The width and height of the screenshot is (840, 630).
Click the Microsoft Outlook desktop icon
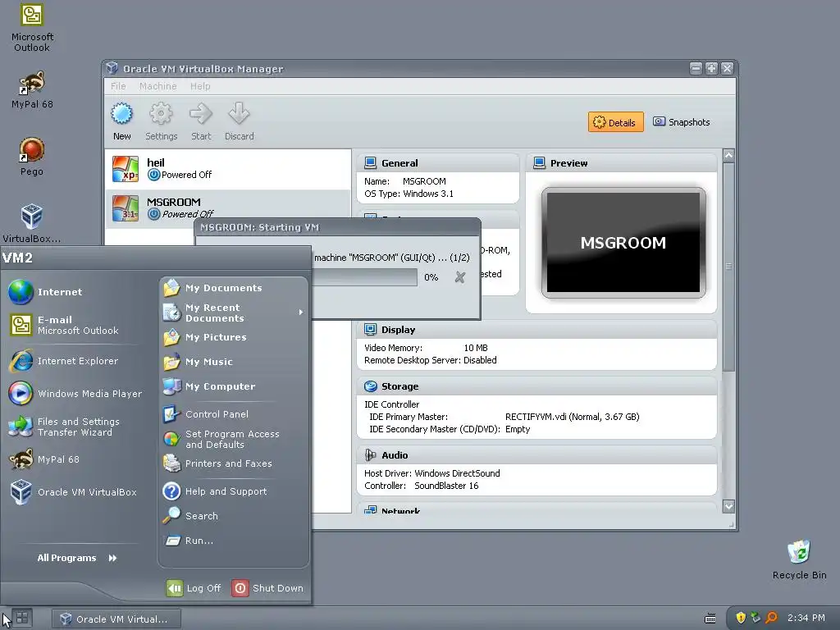click(x=32, y=27)
